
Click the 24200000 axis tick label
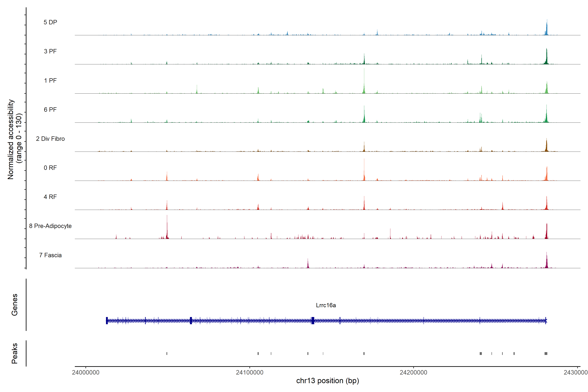tap(414, 373)
